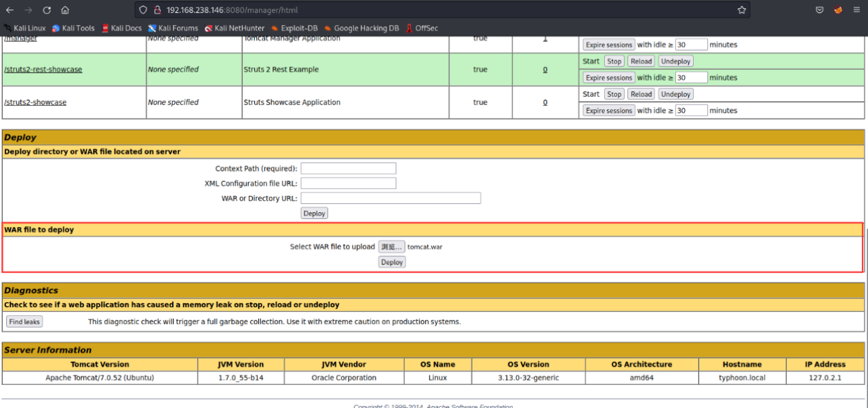Screen dimensions: 868x408
Task: Click the Struts Showcase Application display name
Action: [x=292, y=102]
